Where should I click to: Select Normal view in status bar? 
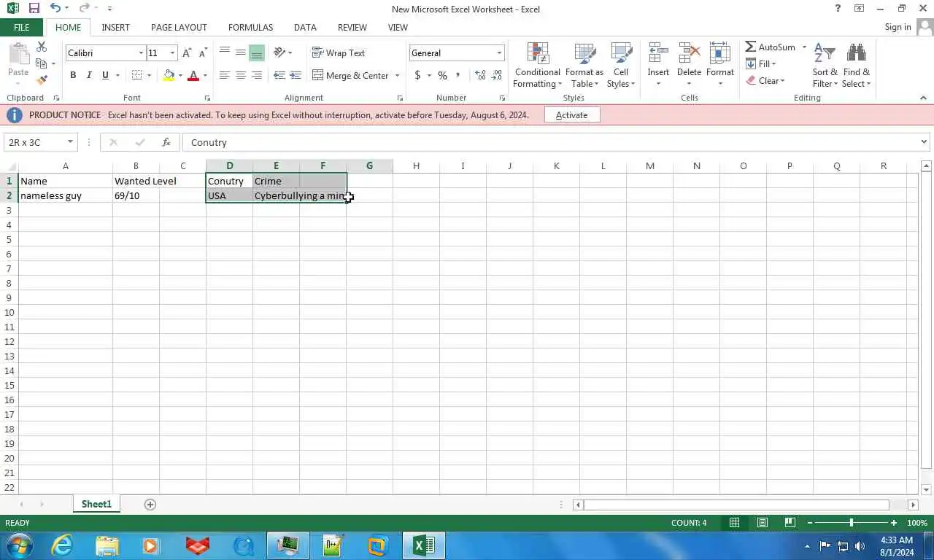[734, 523]
